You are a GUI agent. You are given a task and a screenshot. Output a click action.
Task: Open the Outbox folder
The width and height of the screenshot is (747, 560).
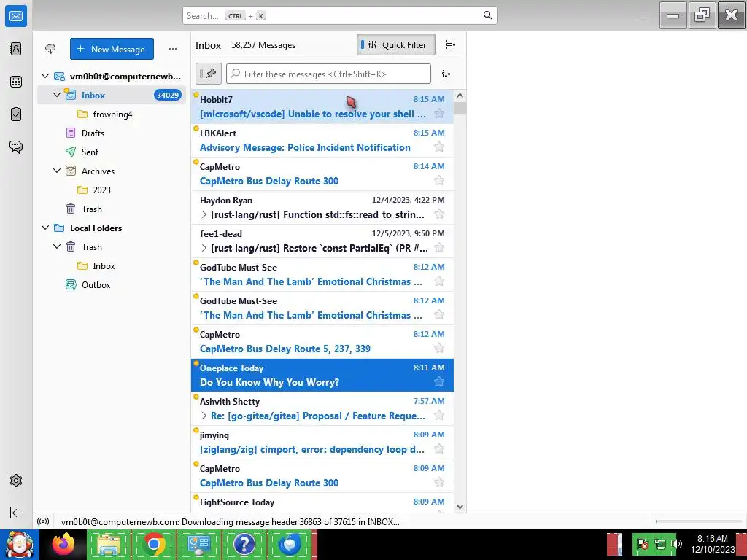(x=112, y=285)
